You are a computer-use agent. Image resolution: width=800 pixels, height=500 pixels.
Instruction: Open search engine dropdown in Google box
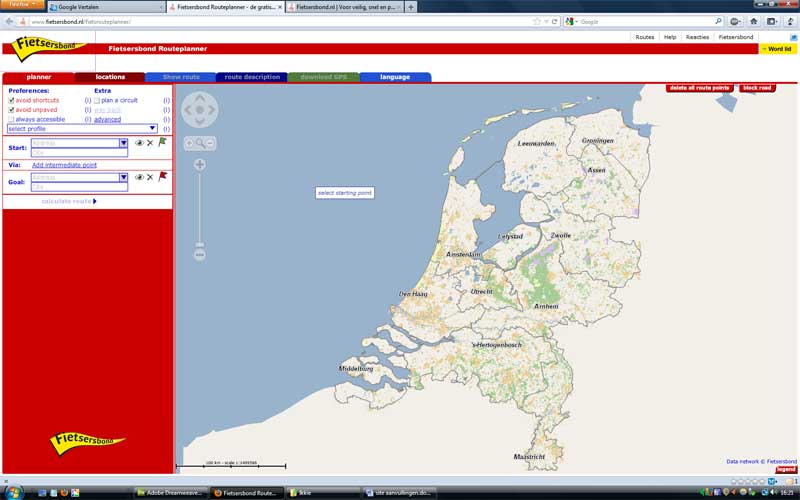(571, 21)
